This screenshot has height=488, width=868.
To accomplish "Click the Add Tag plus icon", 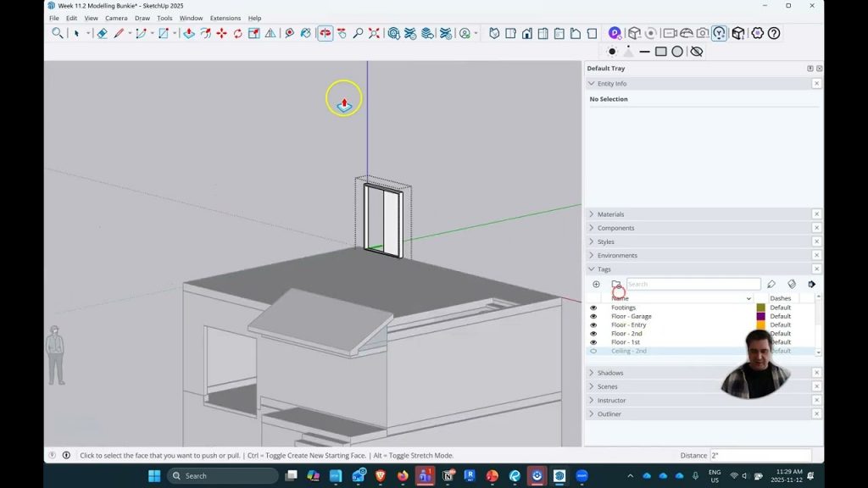I will [596, 285].
